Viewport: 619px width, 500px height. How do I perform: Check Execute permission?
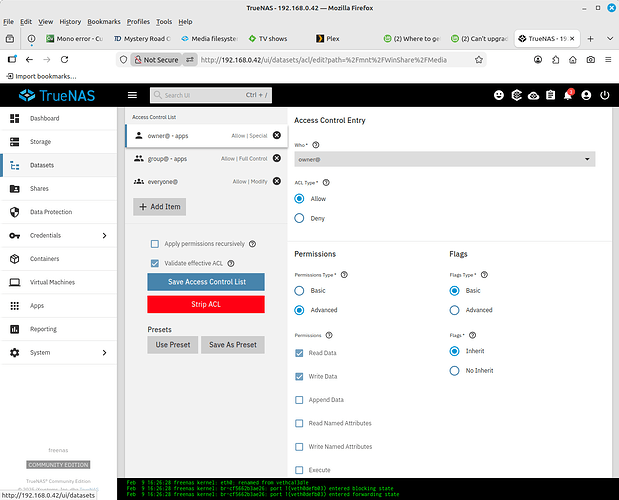[x=299, y=470]
